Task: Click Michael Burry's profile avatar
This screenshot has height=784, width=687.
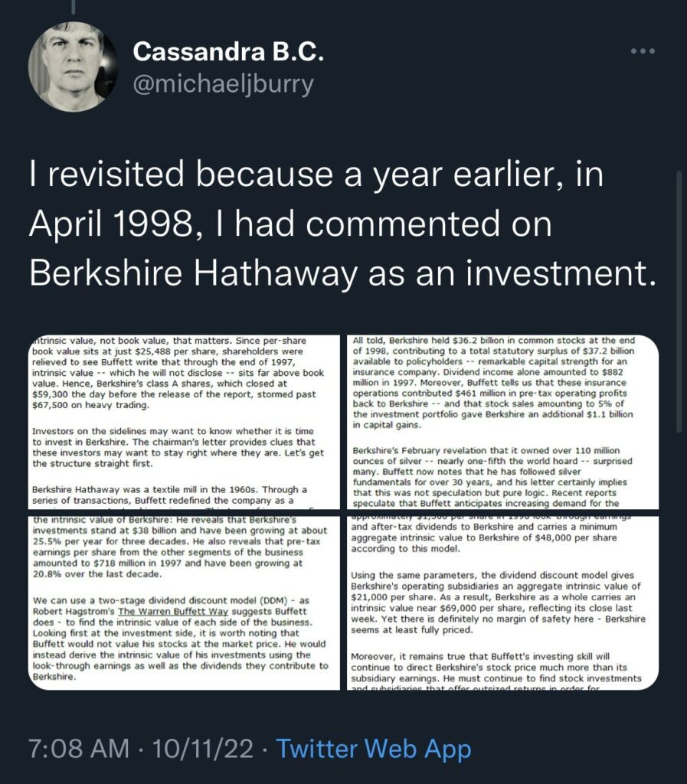Action: tap(74, 67)
